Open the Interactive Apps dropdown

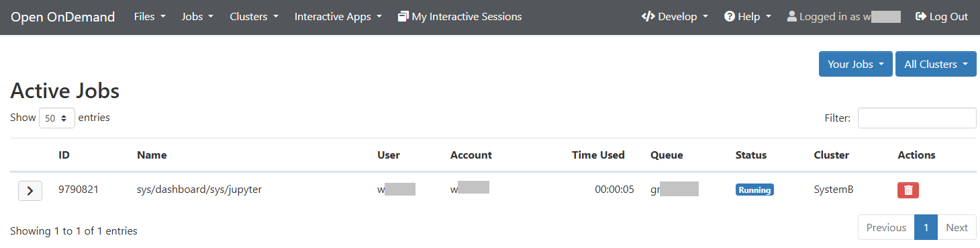pos(338,17)
